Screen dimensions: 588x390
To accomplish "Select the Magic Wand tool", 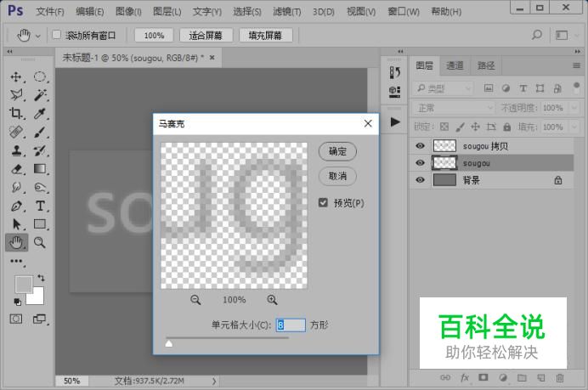I will click(x=40, y=95).
